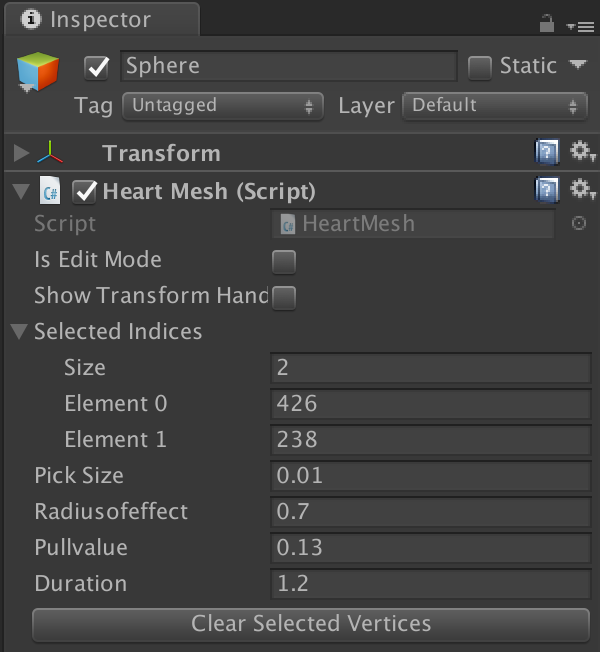Open the Tag dropdown showing Untagged

pos(222,105)
